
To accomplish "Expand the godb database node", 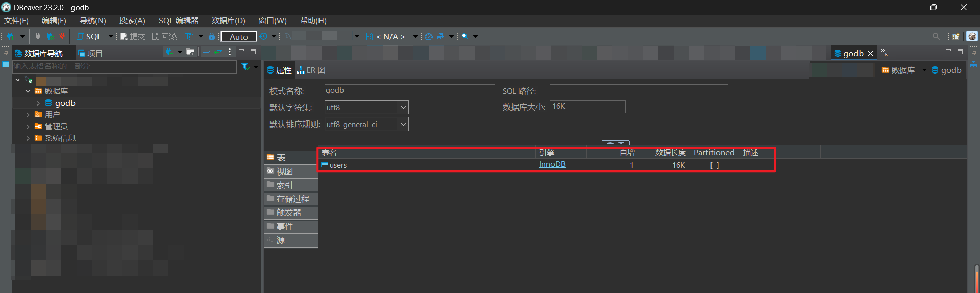I will pos(38,103).
